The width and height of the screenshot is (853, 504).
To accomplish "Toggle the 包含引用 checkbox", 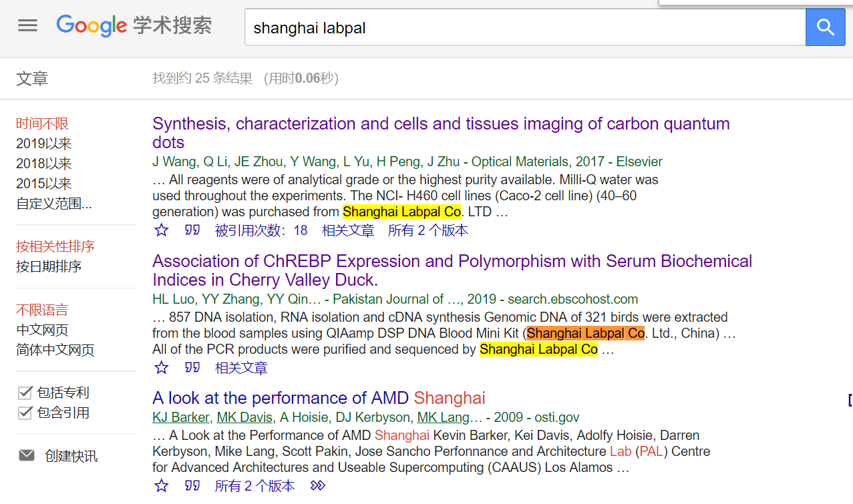I will (x=25, y=413).
